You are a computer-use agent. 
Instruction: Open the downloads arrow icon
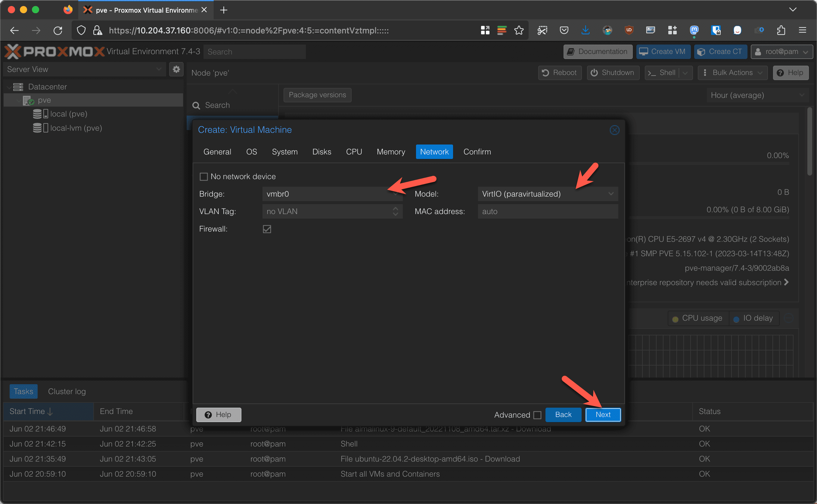click(x=586, y=30)
